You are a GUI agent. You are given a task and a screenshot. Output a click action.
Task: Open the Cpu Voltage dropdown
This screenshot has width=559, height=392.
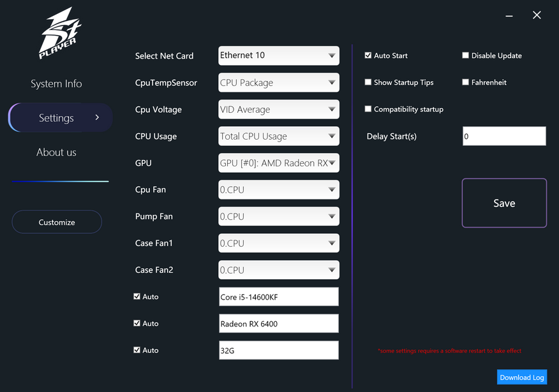click(x=278, y=109)
